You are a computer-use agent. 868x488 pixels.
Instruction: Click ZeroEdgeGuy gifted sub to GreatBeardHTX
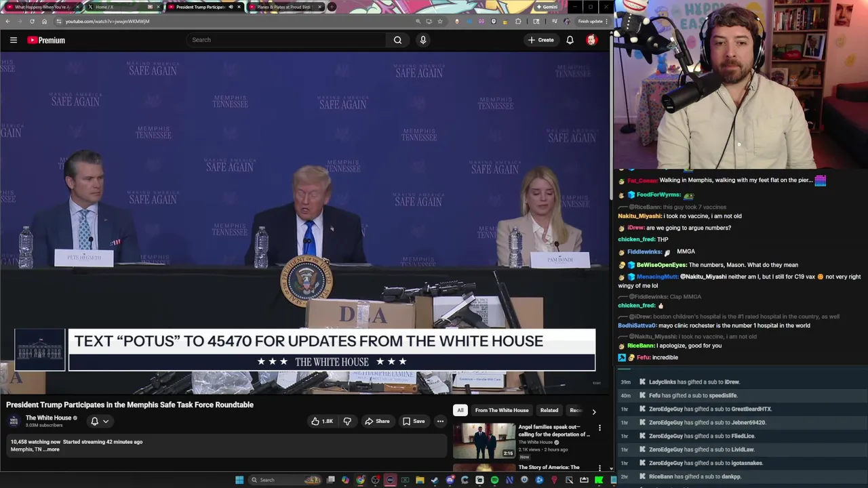click(710, 409)
